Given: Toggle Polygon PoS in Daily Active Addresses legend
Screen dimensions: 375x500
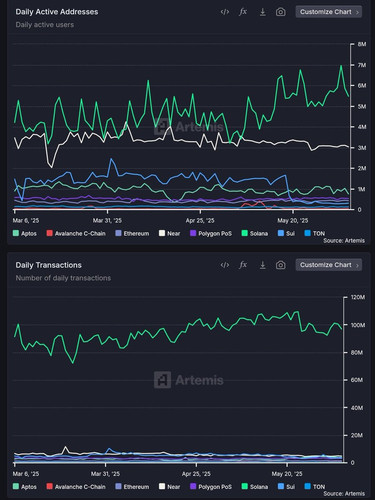Looking at the screenshot, I should coord(211,233).
